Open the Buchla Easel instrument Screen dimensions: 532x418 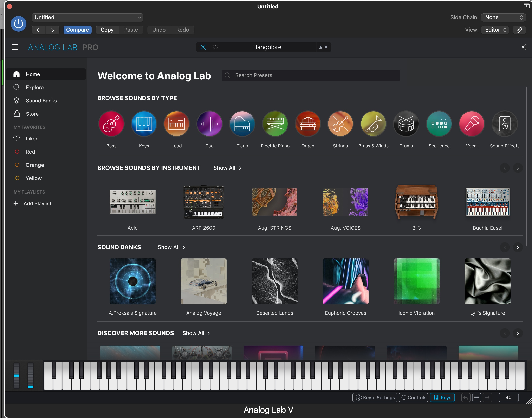tap(487, 202)
